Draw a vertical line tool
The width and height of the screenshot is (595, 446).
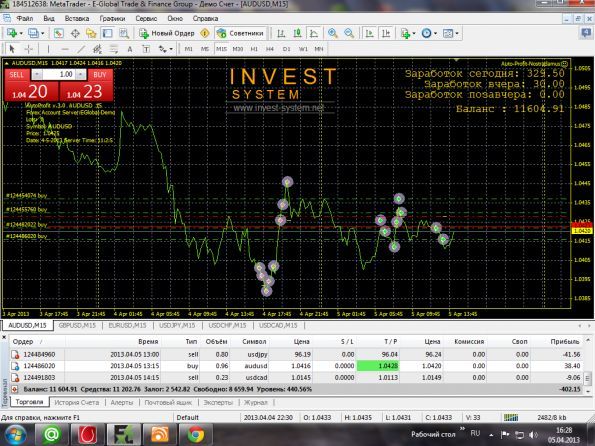pyautogui.click(x=48, y=49)
